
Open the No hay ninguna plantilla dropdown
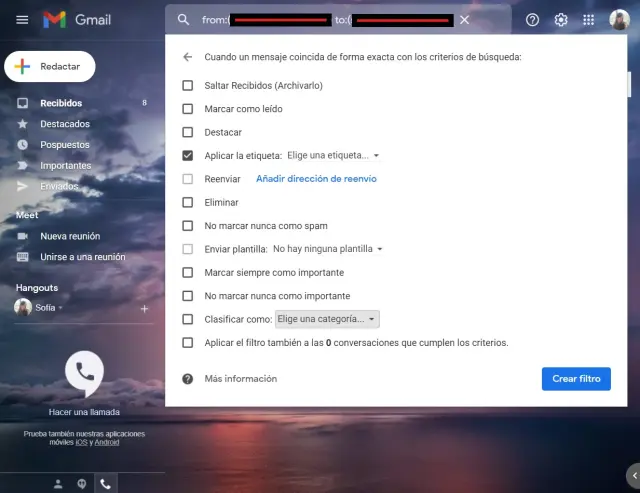pyautogui.click(x=328, y=249)
